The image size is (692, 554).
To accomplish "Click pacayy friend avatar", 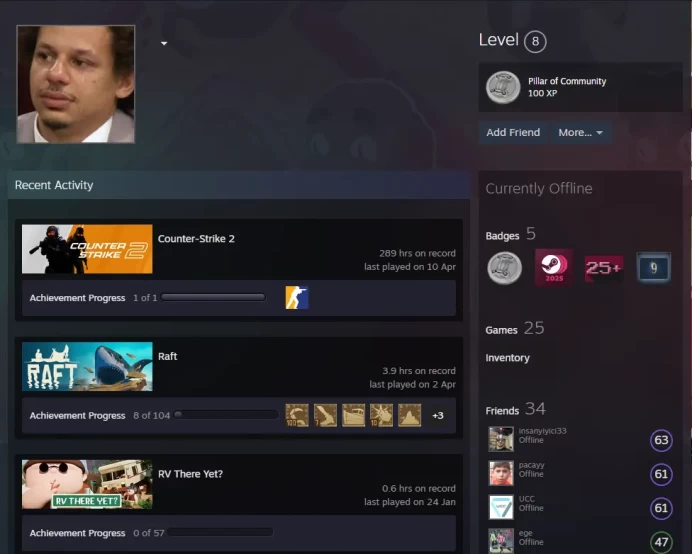I will click(x=501, y=473).
